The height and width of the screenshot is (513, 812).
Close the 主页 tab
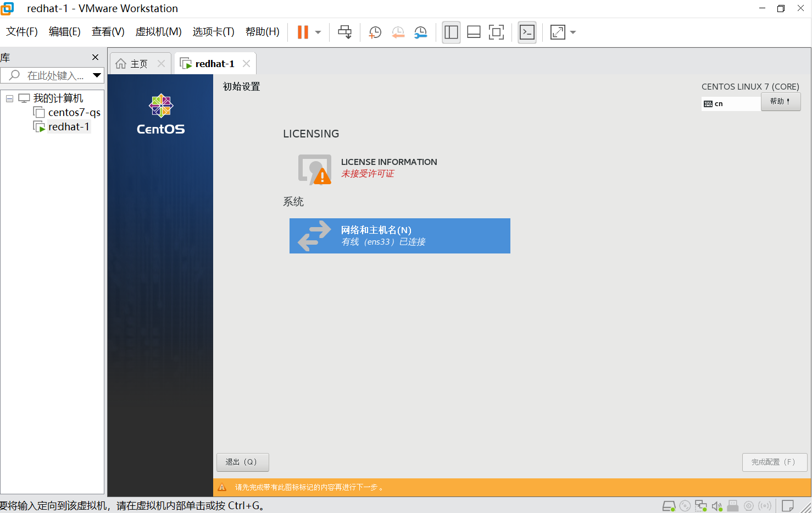(x=162, y=64)
